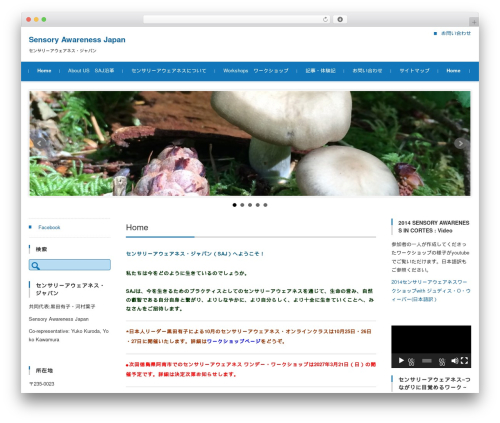Click the Home page heading
500x423 pixels.
coord(137,227)
